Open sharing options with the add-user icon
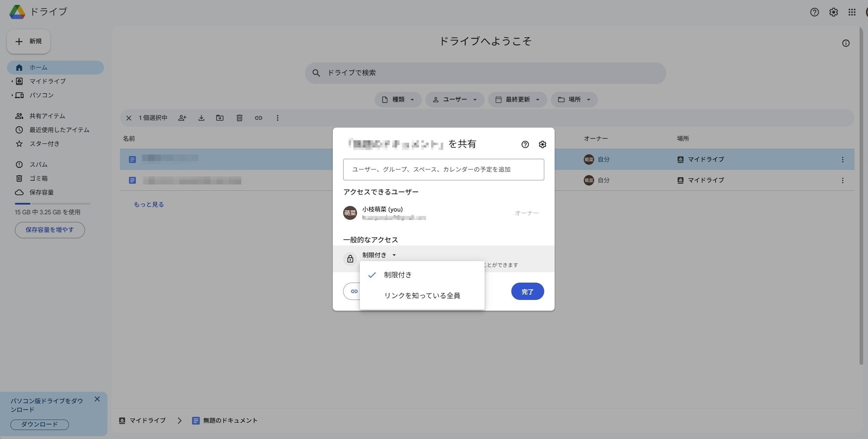Image resolution: width=868 pixels, height=439 pixels. point(182,118)
